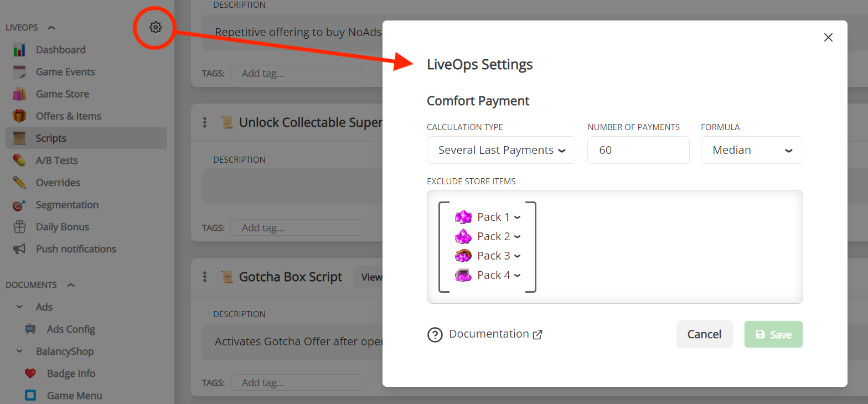This screenshot has height=404, width=868.
Task: Close the LiveOps Settings dialog
Action: 828,38
